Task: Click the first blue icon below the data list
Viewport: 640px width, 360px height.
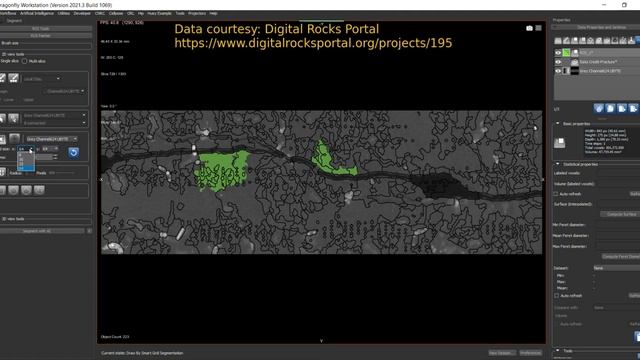Action: tap(598, 108)
